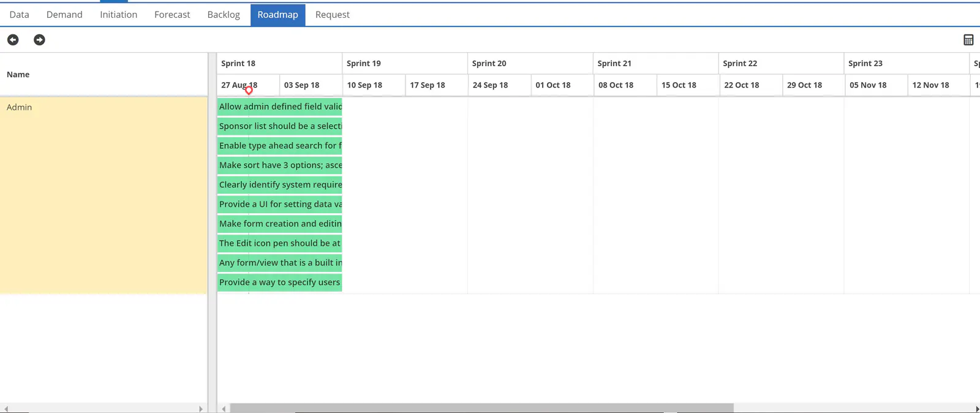Switch to the Demand tab
980x413 pixels.
(x=64, y=15)
